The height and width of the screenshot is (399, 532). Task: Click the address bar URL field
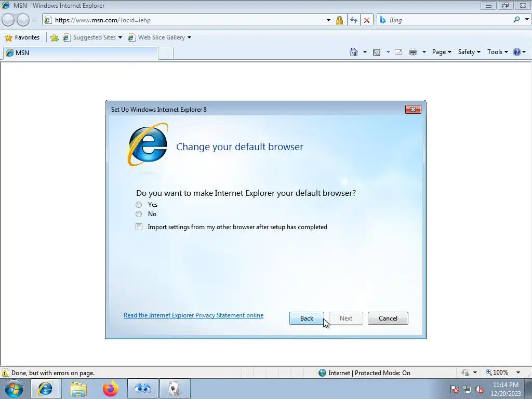click(x=188, y=20)
